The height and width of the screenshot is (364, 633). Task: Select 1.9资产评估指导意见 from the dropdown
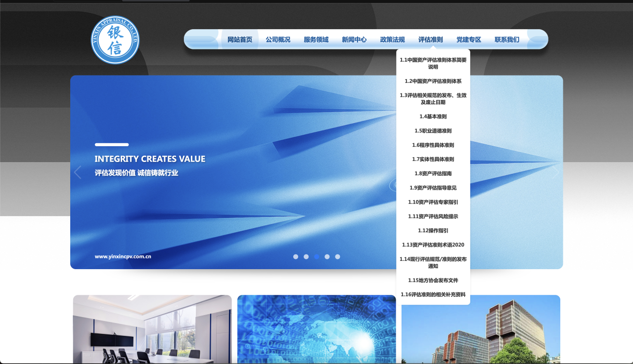(x=433, y=188)
